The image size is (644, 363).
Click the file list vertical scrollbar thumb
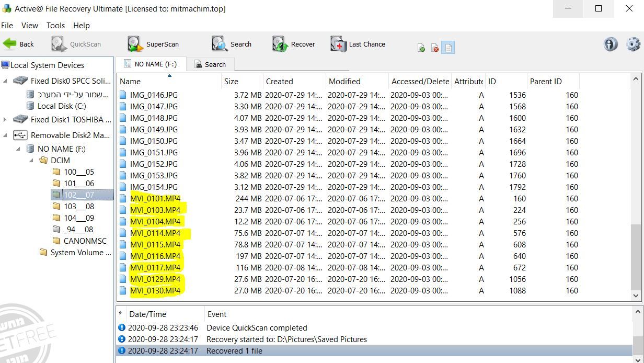pyautogui.click(x=636, y=256)
